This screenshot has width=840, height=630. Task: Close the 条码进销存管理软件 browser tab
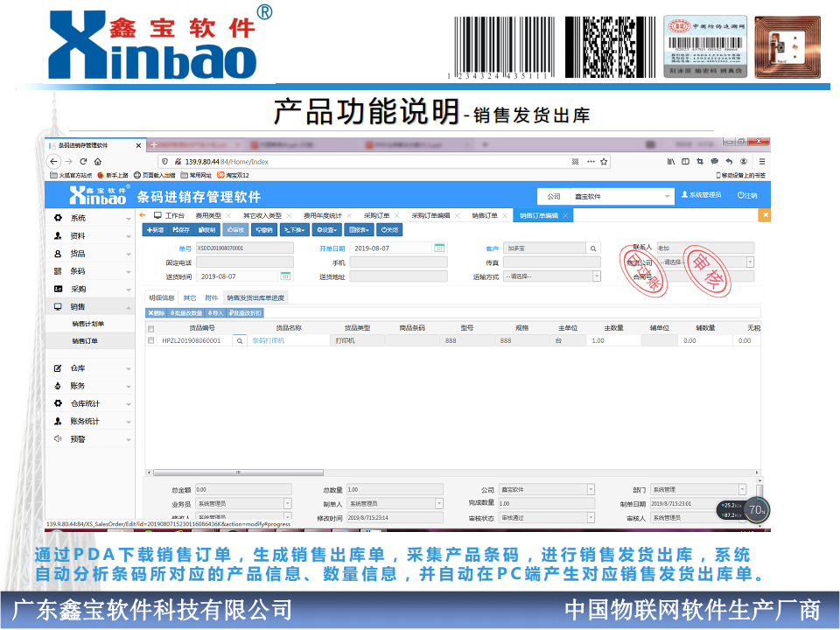[x=138, y=145]
